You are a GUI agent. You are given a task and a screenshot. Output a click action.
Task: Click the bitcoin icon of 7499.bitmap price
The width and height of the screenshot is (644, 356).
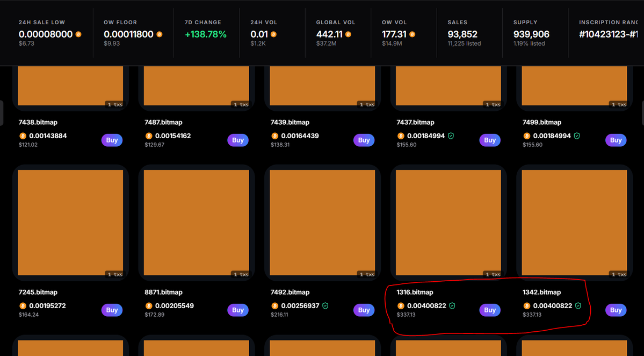[527, 136]
